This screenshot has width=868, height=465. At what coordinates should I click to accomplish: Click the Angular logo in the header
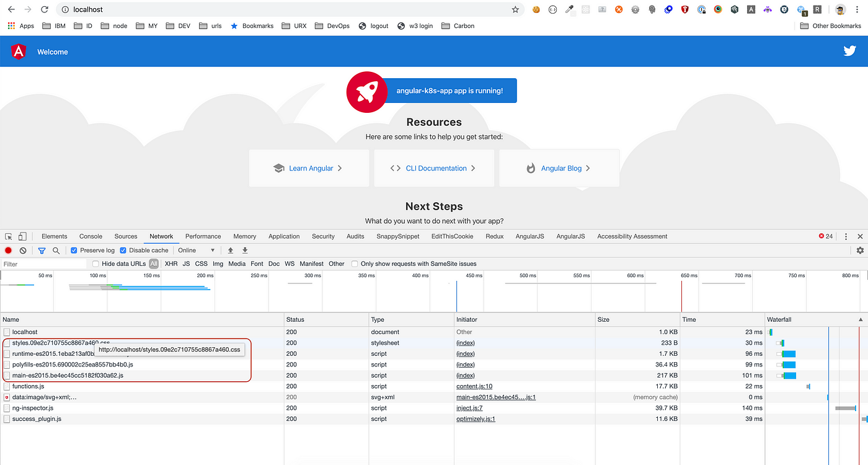click(x=19, y=51)
